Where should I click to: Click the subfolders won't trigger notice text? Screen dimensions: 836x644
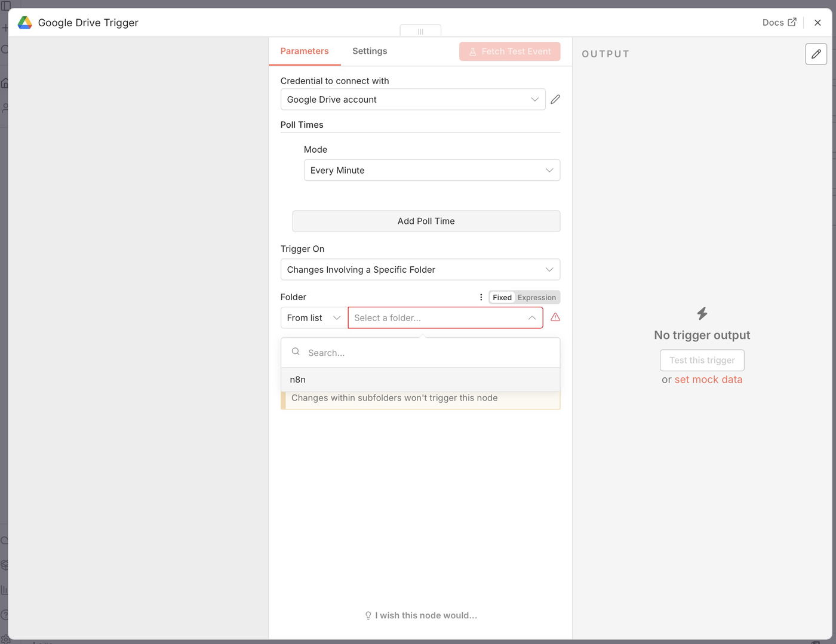(395, 398)
